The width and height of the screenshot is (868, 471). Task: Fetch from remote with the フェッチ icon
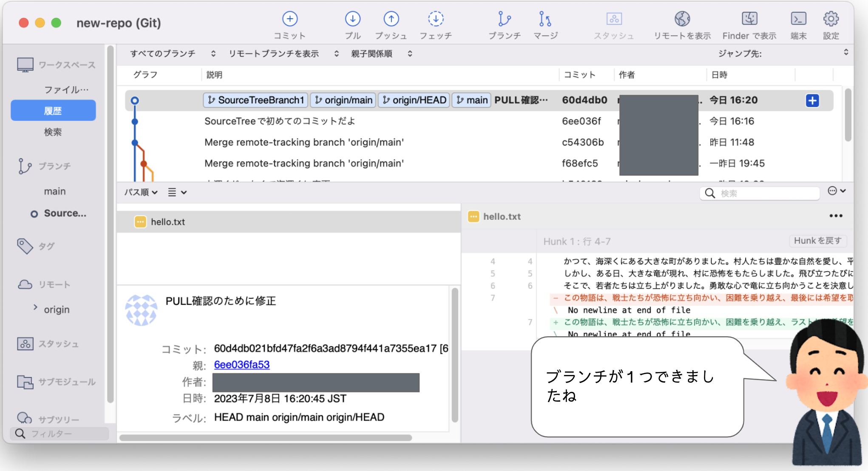pos(436,23)
